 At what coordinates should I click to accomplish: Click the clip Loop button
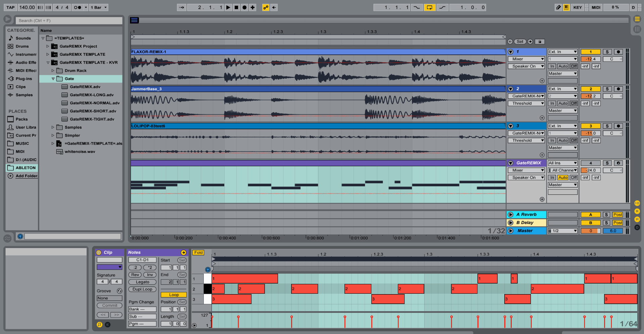(174, 295)
